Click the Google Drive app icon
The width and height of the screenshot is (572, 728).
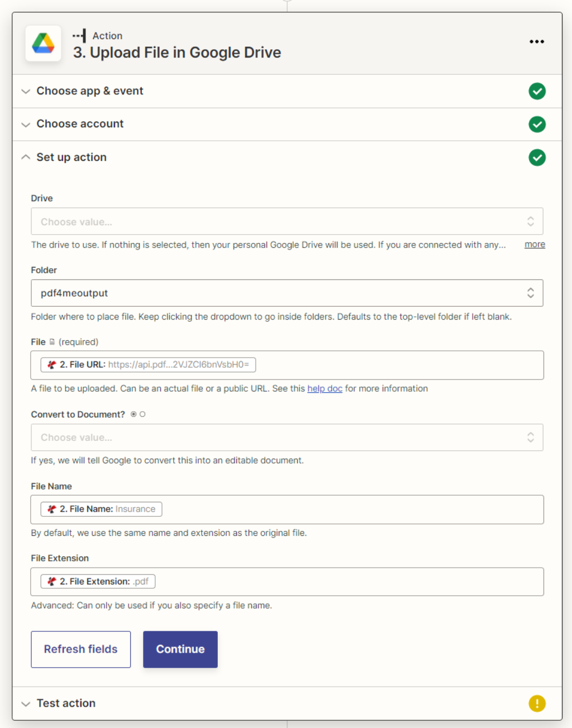(43, 44)
